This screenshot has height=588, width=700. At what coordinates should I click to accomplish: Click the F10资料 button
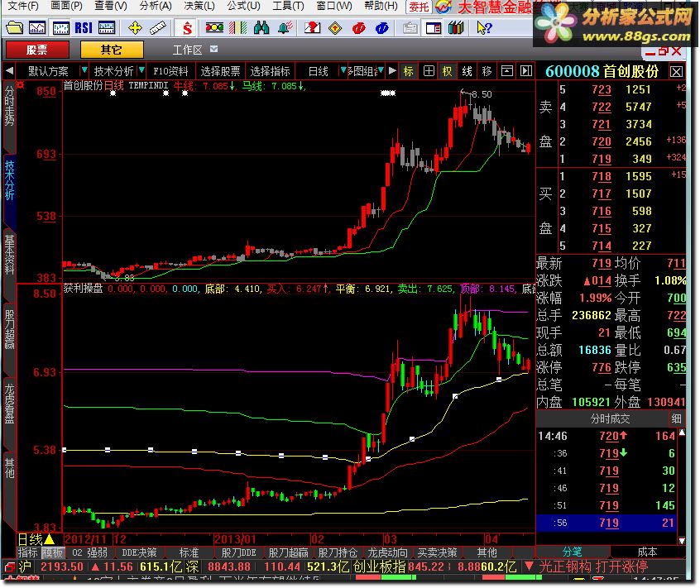click(x=170, y=71)
